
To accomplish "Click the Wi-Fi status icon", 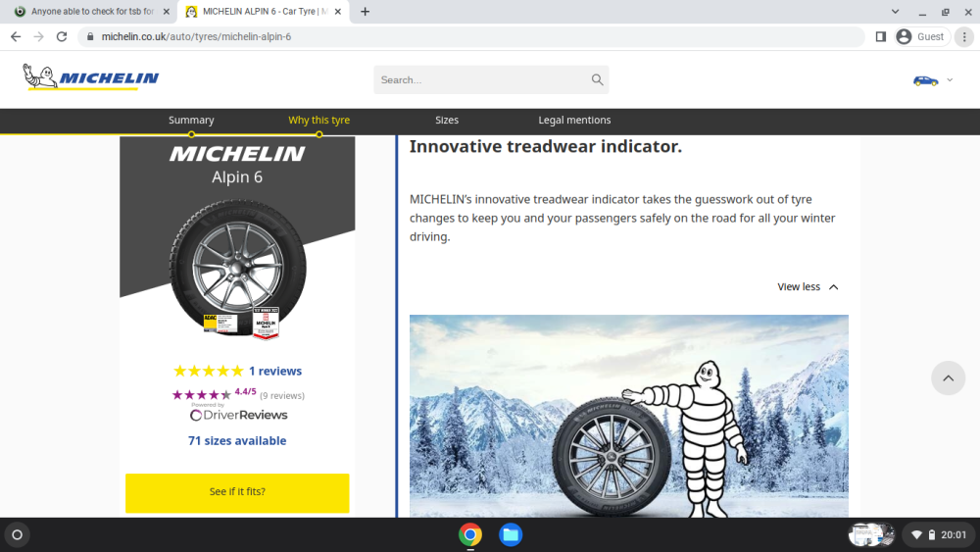I will coord(916,535).
